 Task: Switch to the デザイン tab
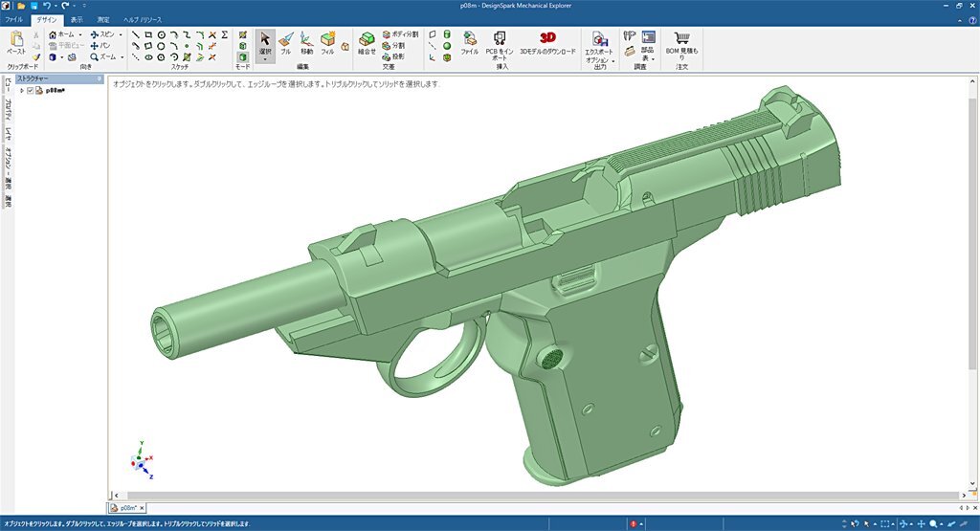pos(46,19)
